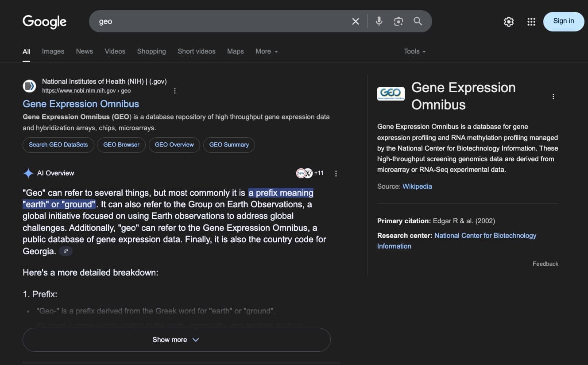
Task: Switch to the Maps tab
Action: point(236,51)
